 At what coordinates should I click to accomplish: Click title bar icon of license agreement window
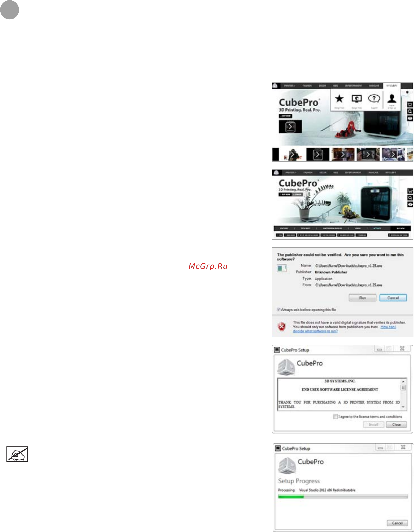click(277, 350)
